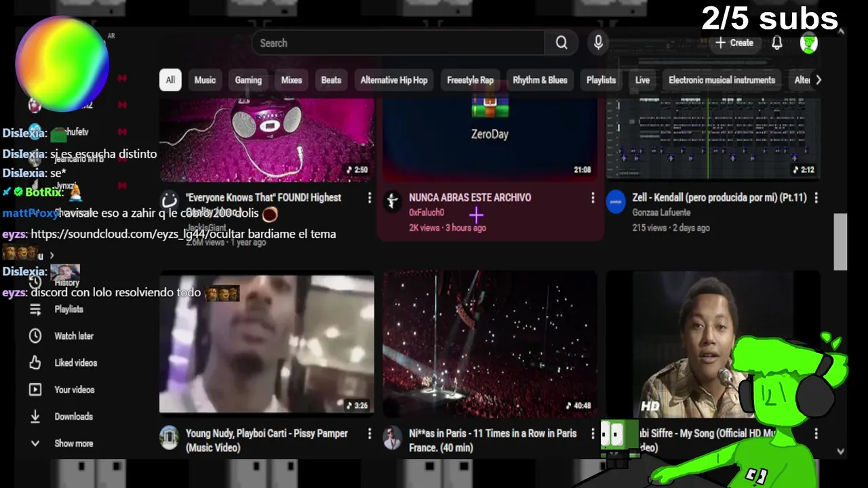Screen dimensions: 868x488
Task: Open the account avatar menu
Action: pyautogui.click(x=808, y=43)
